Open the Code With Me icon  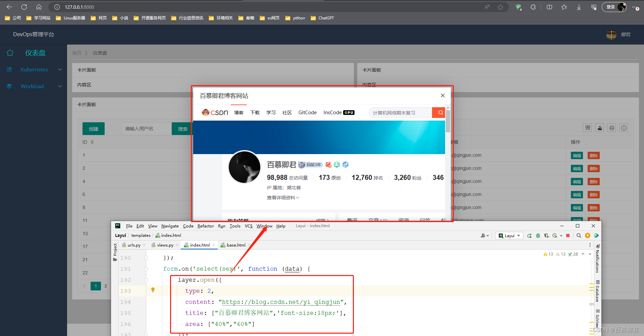(x=596, y=236)
